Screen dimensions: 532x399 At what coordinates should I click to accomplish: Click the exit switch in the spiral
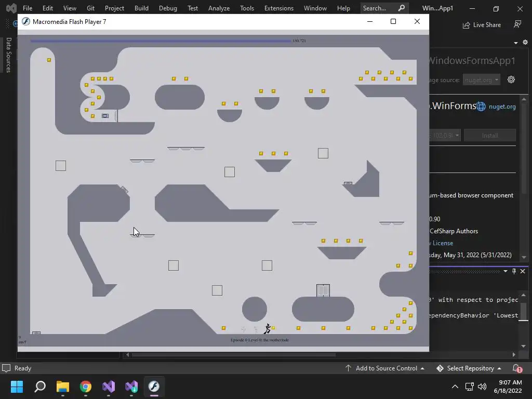pyautogui.click(x=105, y=116)
